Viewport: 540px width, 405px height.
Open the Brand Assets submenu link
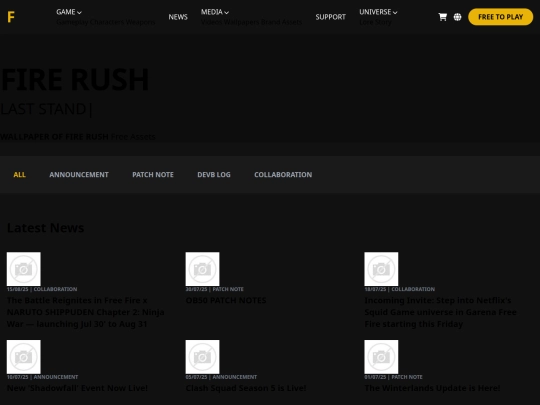coord(281,22)
